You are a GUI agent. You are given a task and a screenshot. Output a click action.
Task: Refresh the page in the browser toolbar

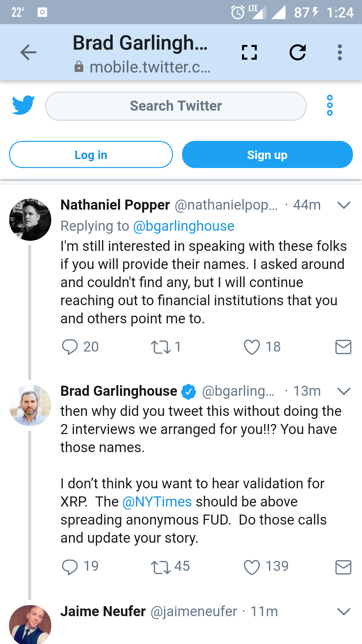point(298,52)
